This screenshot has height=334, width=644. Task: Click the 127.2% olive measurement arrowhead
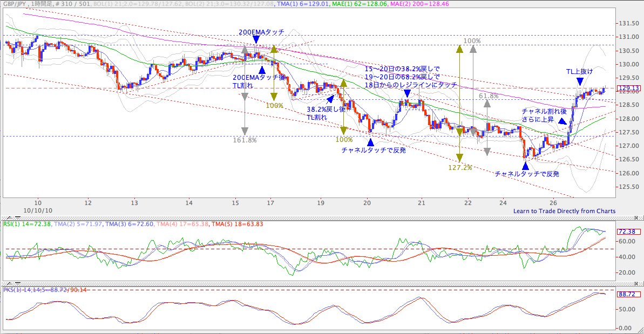tap(459, 158)
